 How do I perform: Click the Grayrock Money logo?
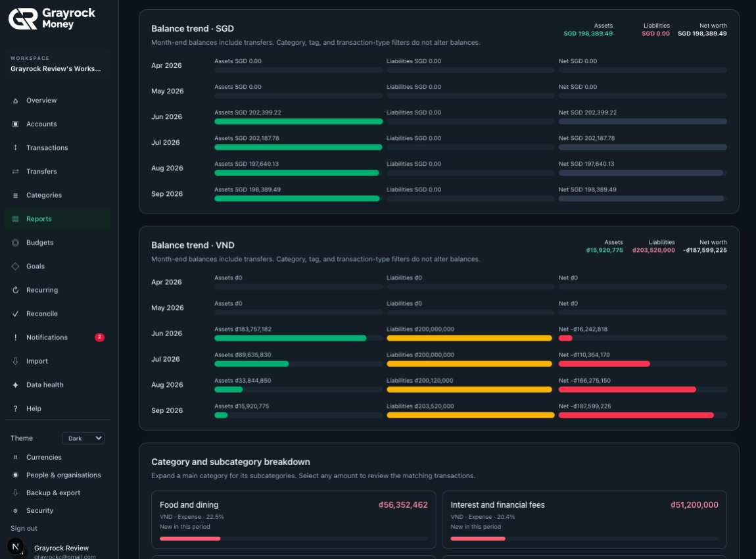52,19
